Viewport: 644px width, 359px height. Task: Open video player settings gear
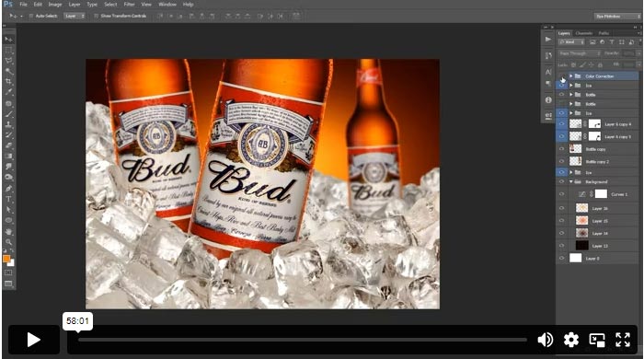click(571, 340)
